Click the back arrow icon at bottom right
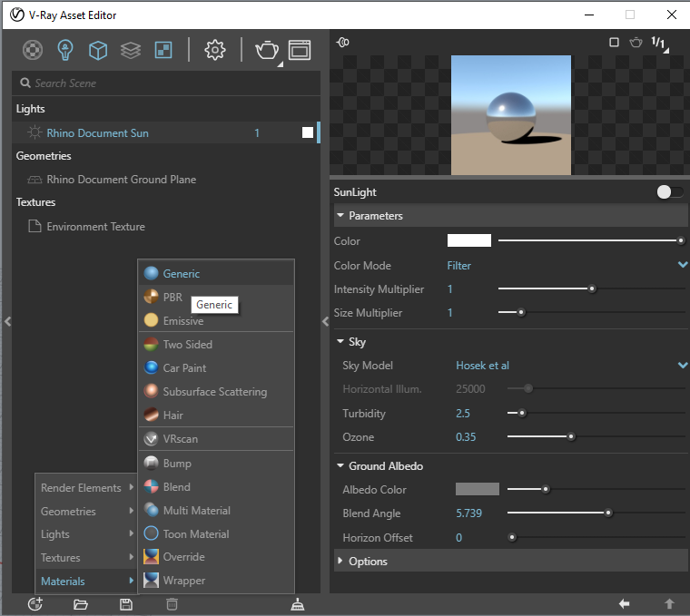 (624, 604)
